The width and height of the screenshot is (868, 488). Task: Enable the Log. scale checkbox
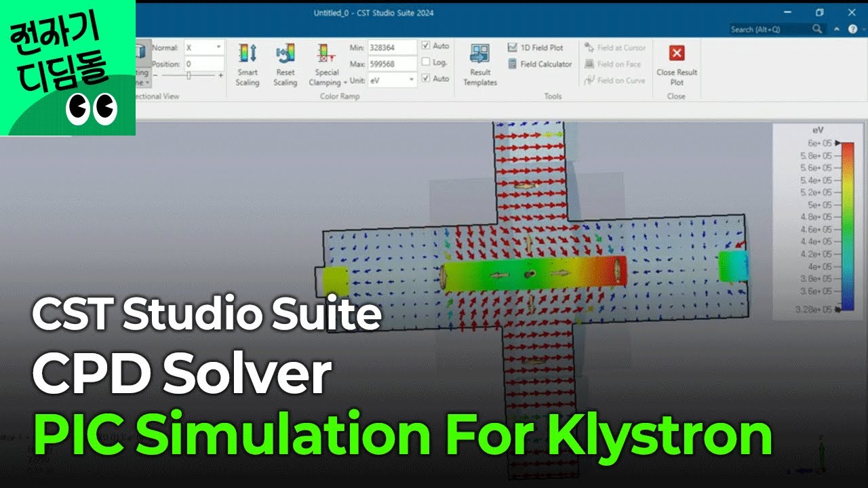(425, 62)
